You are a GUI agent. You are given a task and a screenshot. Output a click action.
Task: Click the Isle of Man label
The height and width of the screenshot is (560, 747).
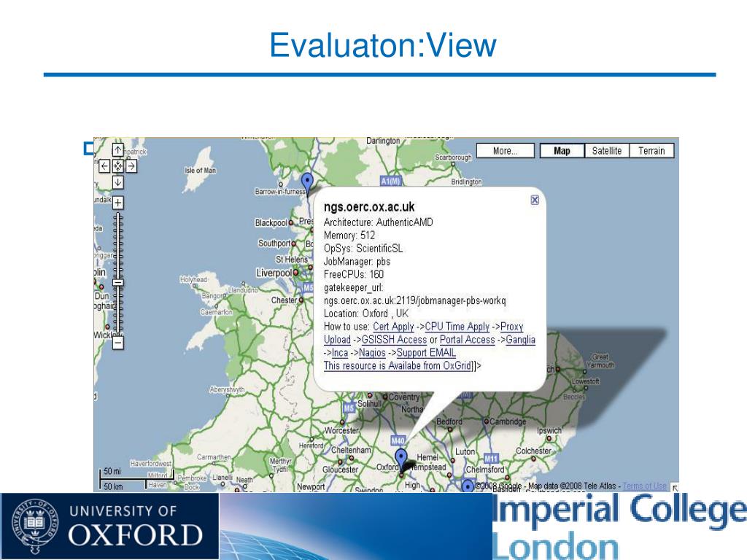click(200, 171)
